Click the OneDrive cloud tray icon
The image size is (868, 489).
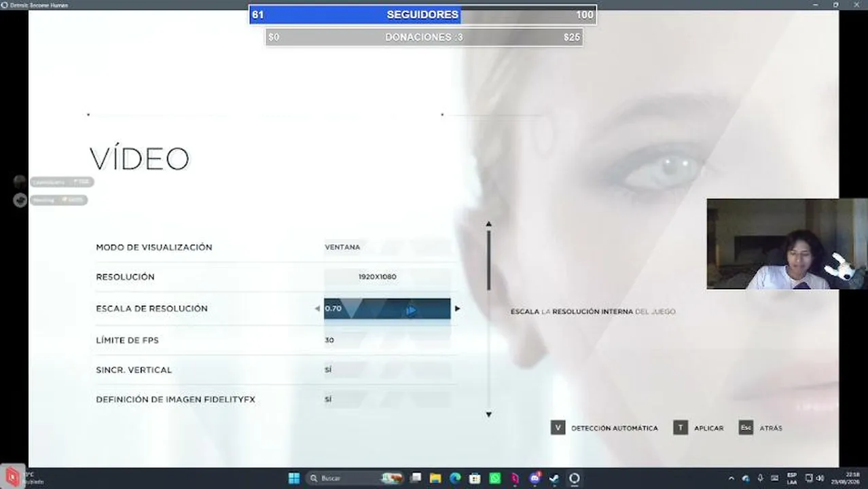(746, 478)
